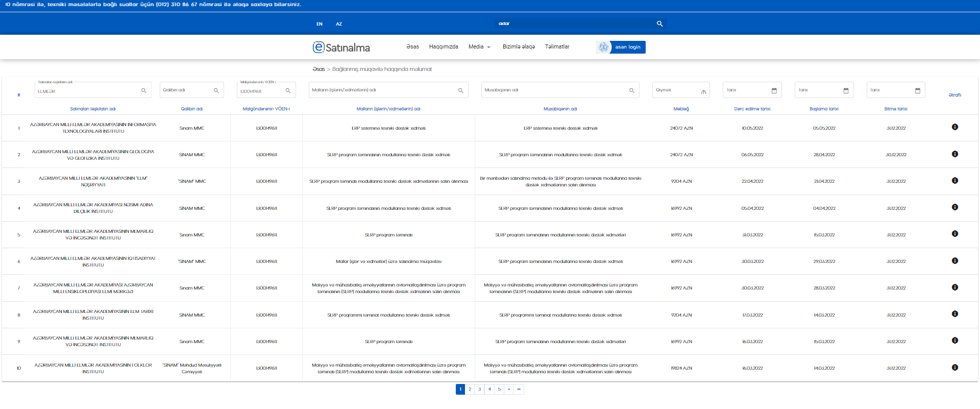Open details info icon for row 5
Screen dimensions: 980x409
click(955, 234)
